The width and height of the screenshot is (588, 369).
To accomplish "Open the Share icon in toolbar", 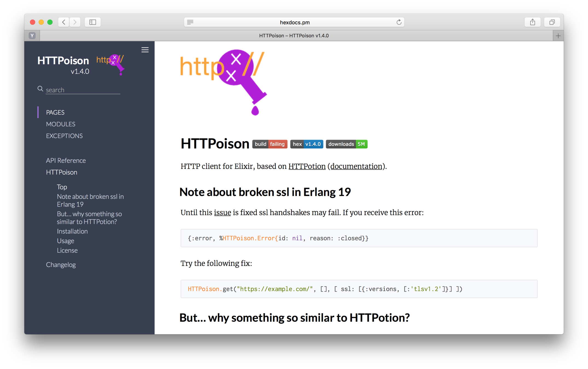I will coord(532,22).
